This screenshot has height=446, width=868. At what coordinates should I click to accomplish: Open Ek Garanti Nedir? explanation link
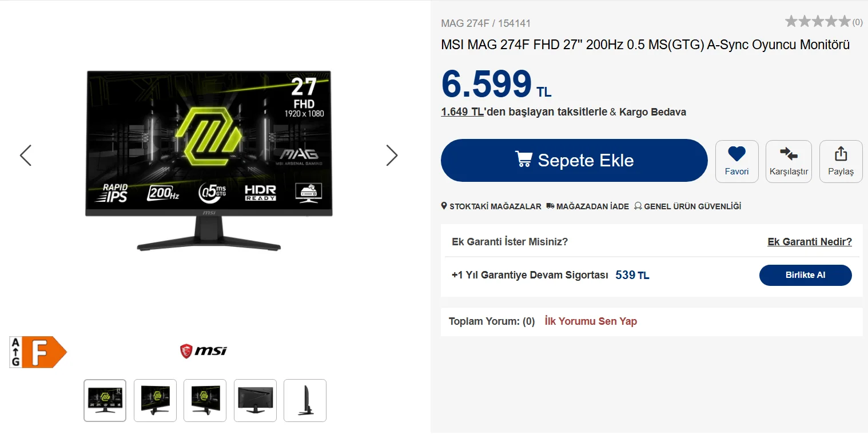point(810,242)
